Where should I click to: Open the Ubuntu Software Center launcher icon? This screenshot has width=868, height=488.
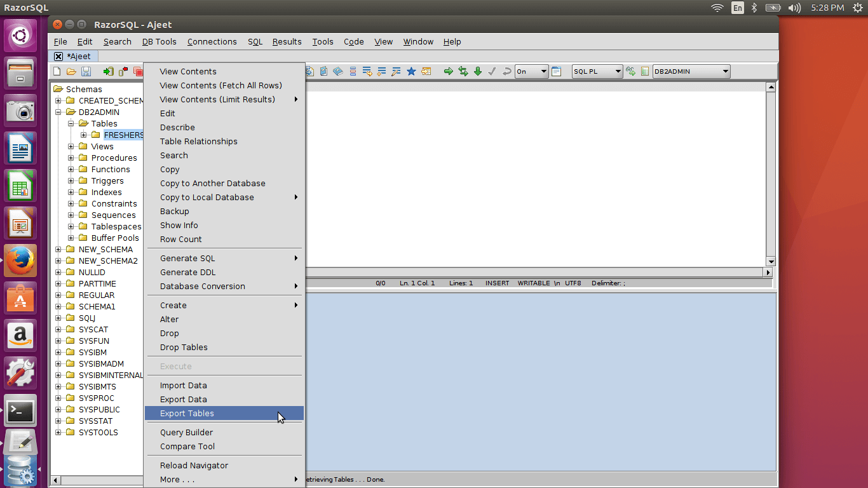pos(20,298)
